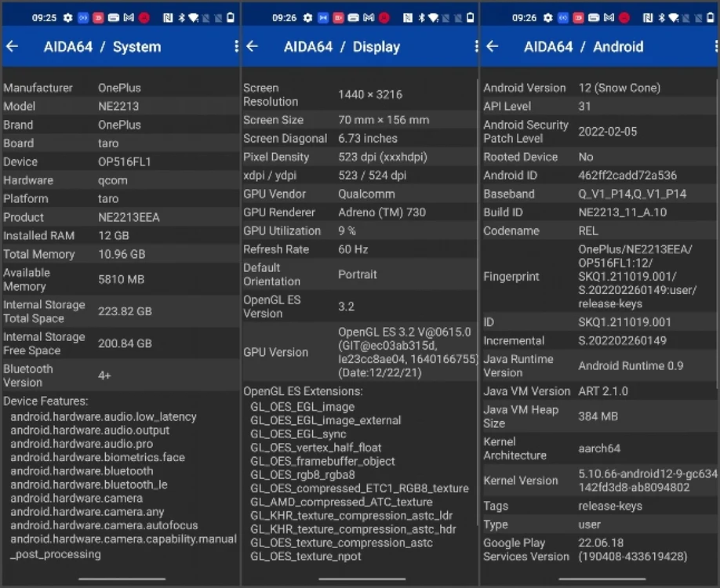Open overflow menu on System screen
Image resolution: width=720 pixels, height=588 pixels.
click(x=236, y=46)
